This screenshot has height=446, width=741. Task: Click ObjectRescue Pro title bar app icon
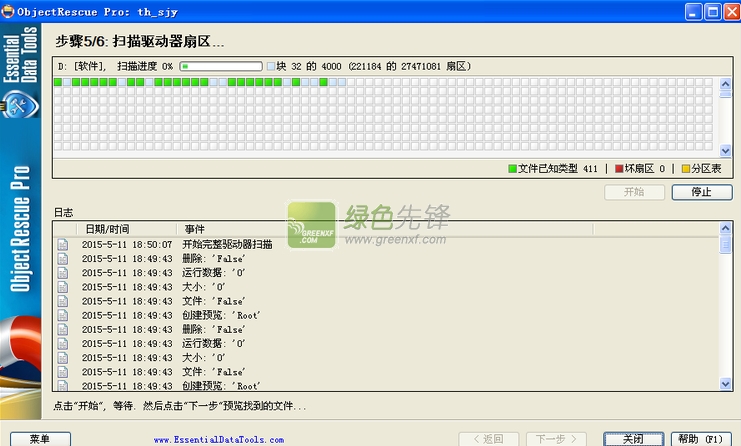pyautogui.click(x=8, y=11)
